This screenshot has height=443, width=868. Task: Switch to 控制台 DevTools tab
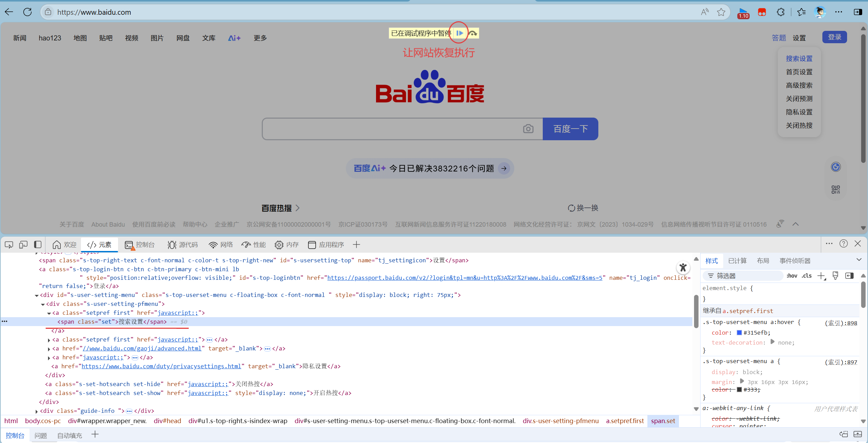(140, 245)
